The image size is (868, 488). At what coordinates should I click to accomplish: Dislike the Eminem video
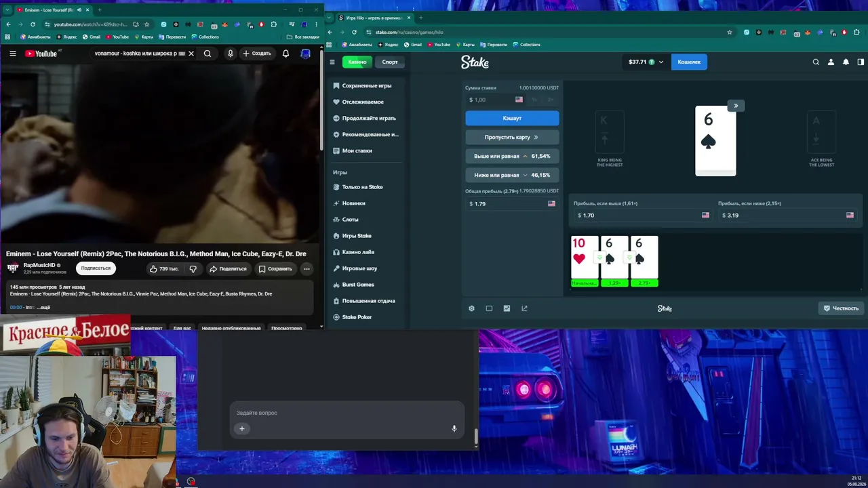(193, 269)
